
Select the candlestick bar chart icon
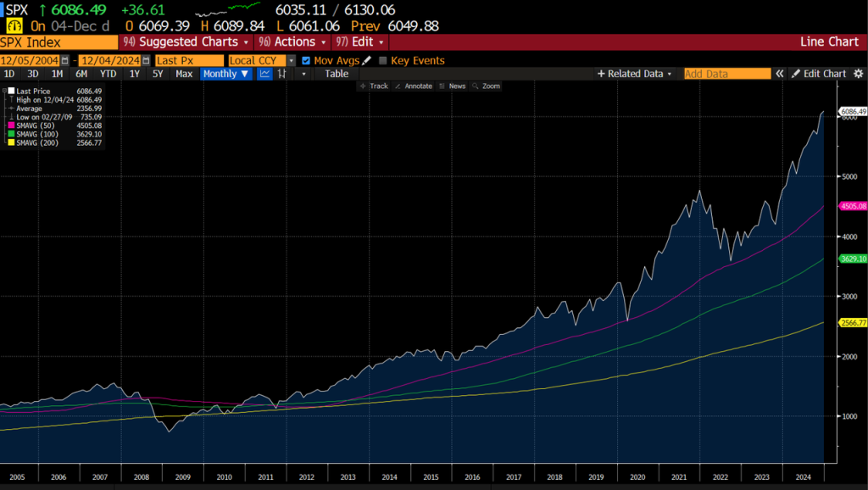281,74
